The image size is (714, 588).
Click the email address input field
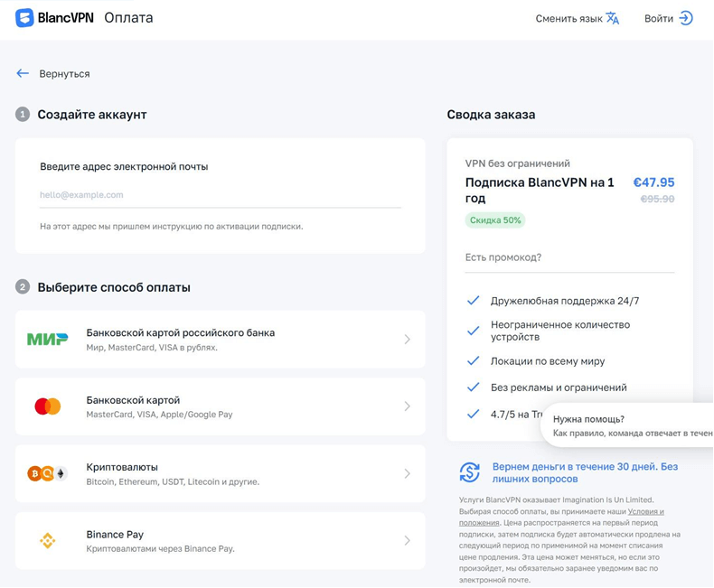220,195
